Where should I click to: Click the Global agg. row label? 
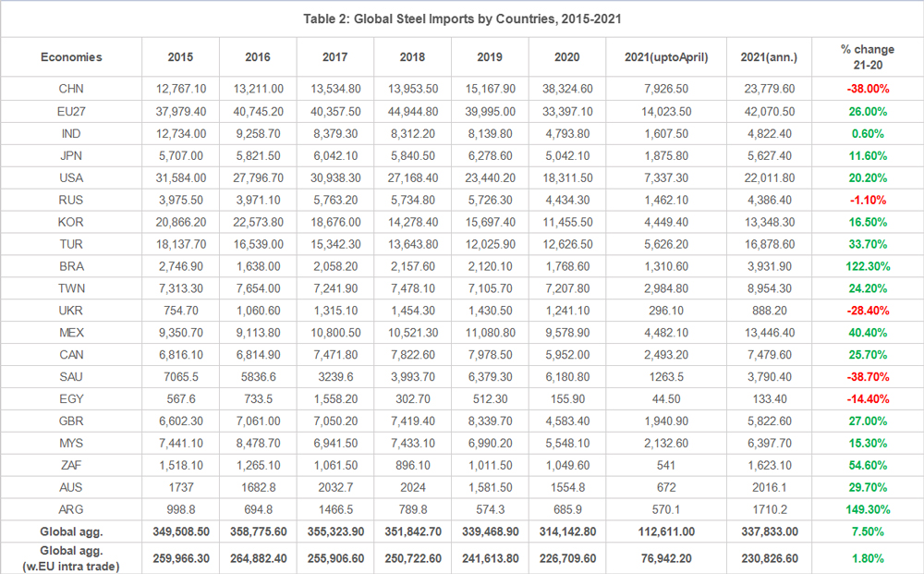click(70, 531)
